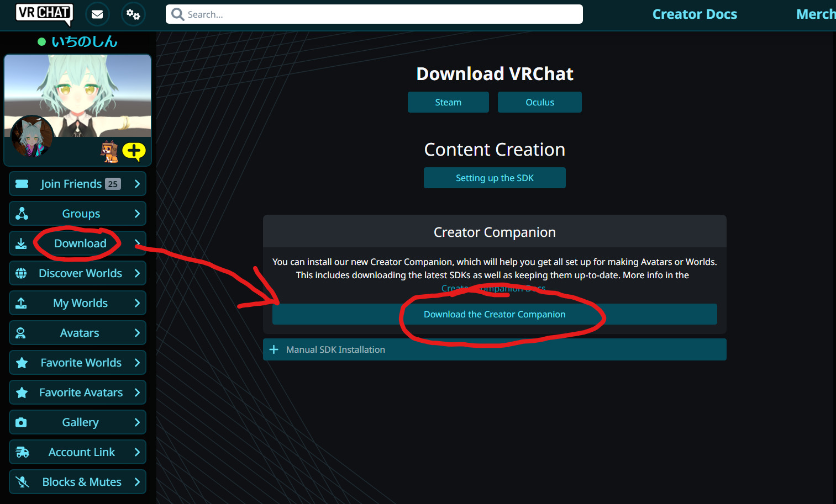Expand the Join Friends chevron arrow
The image size is (836, 504).
pos(137,184)
